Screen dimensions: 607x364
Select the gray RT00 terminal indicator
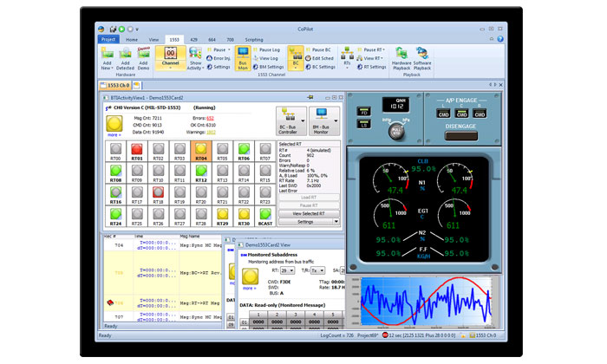coord(115,151)
